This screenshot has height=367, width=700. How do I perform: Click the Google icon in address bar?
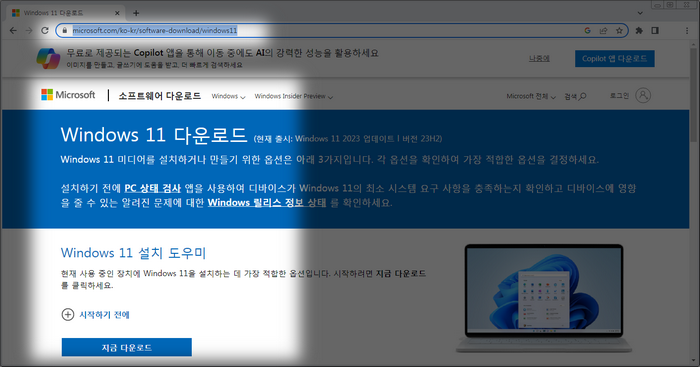pyautogui.click(x=588, y=30)
